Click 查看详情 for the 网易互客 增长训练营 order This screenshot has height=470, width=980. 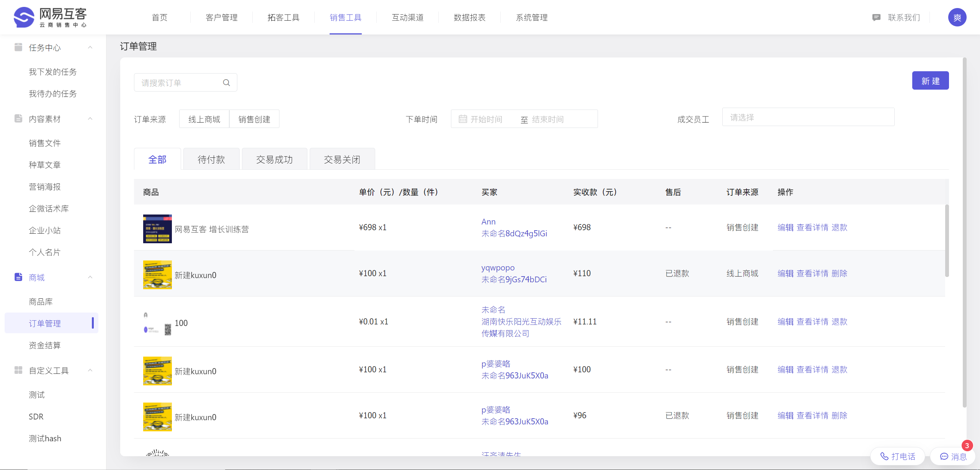click(x=812, y=227)
